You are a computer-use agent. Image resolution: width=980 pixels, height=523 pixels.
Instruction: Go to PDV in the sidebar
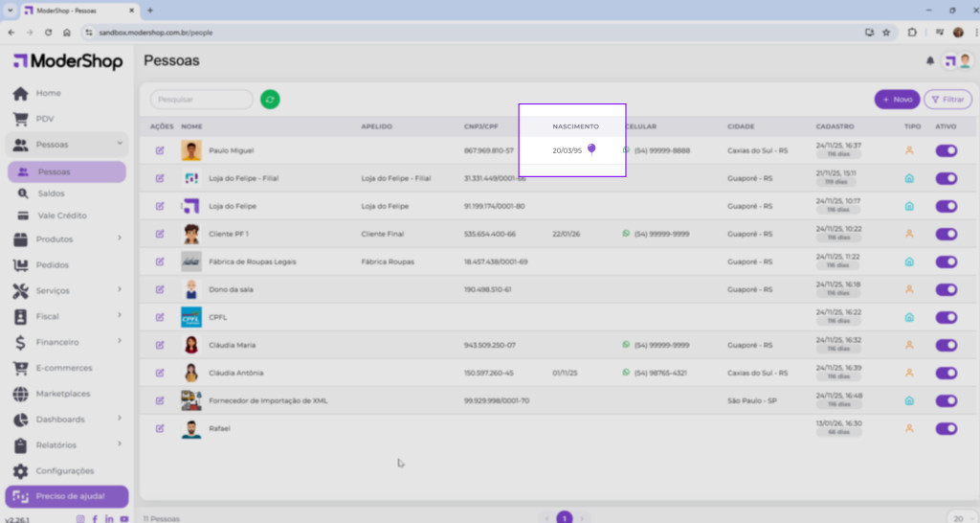pyautogui.click(x=45, y=119)
